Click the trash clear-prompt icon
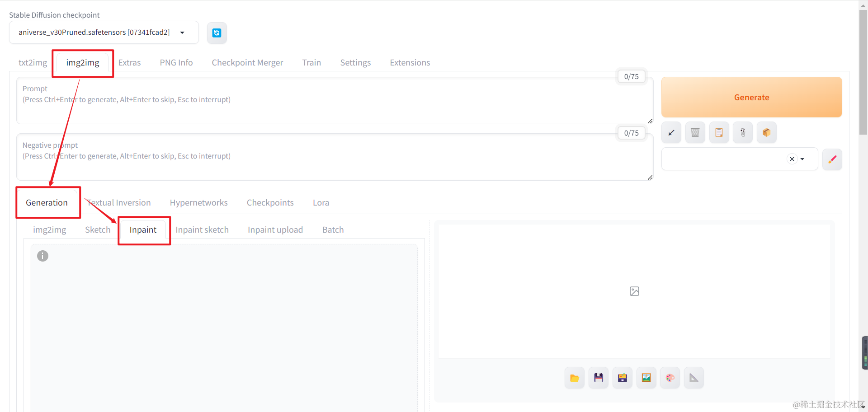868x412 pixels. tap(695, 132)
